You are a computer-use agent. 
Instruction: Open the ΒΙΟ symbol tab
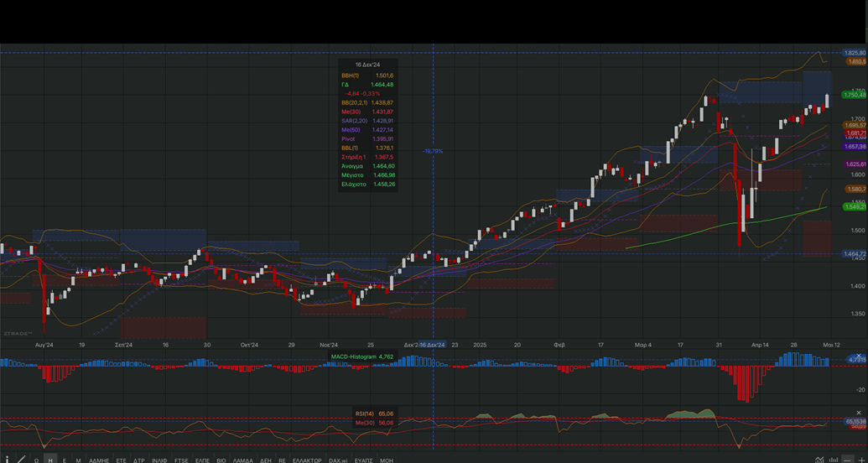pyautogui.click(x=221, y=460)
